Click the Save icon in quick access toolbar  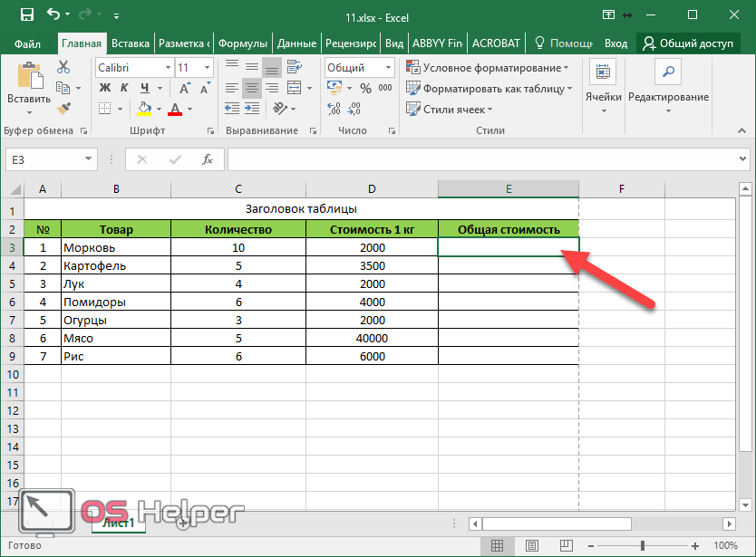pos(25,15)
